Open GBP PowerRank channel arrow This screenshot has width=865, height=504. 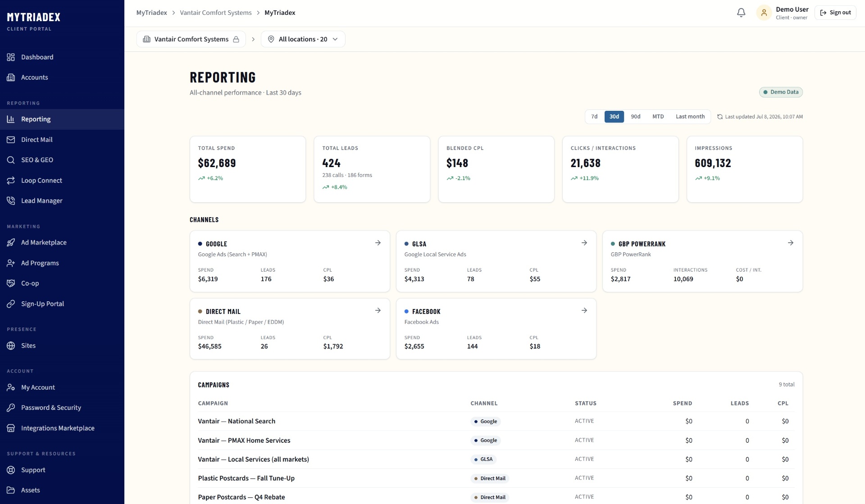[x=791, y=243]
